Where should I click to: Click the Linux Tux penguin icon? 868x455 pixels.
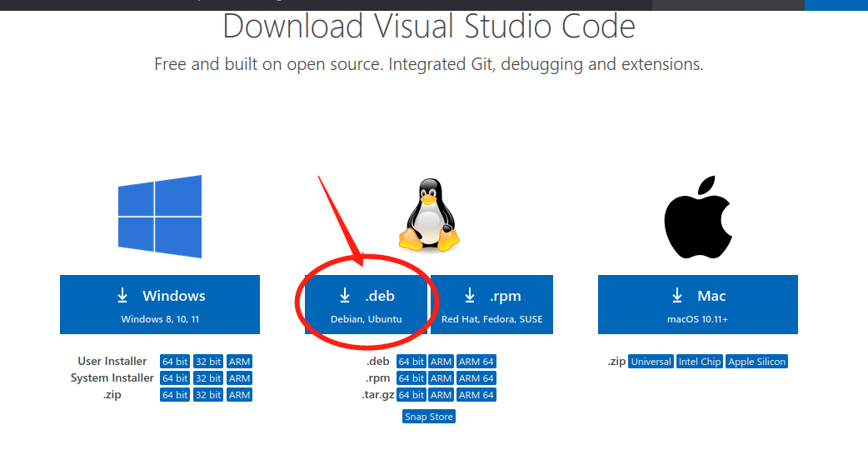429,215
